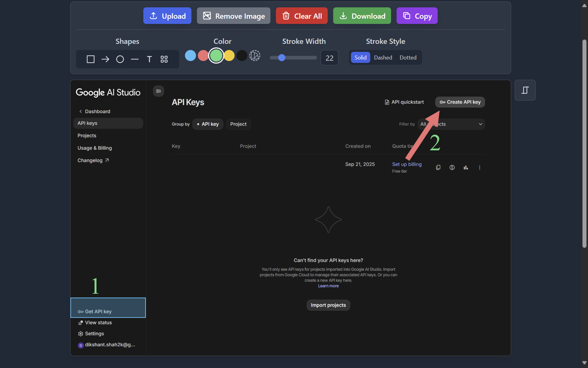Toggle grouping by Project
588x368 pixels.
point(238,124)
